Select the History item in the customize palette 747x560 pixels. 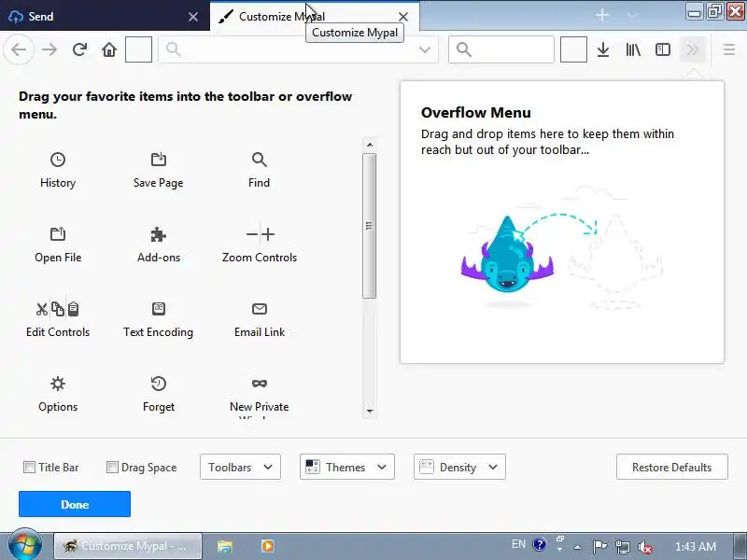pyautogui.click(x=58, y=170)
